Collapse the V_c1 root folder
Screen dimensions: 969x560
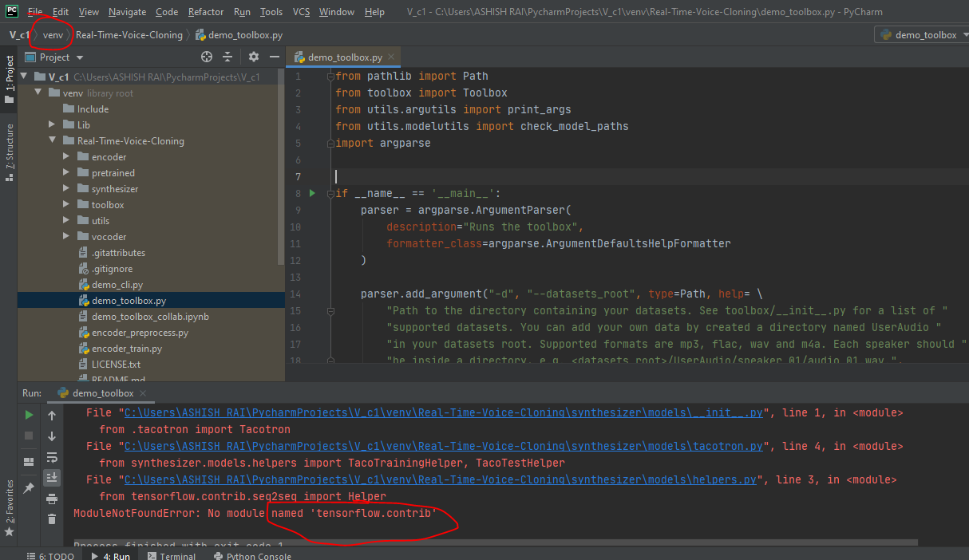[24, 77]
